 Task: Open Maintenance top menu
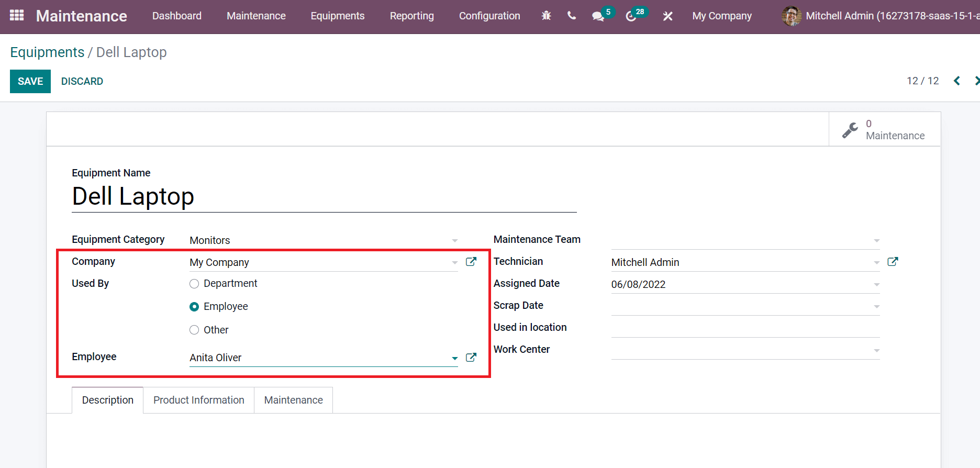[x=256, y=16]
